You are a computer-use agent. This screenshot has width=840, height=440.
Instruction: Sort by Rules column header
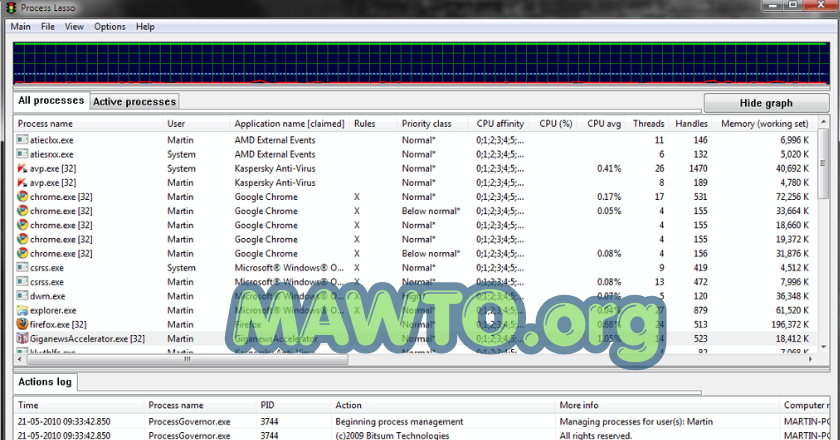373,124
